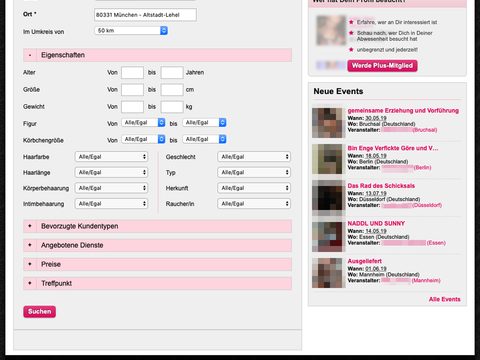View Alle Events link
This screenshot has width=480, height=360.
coord(444,299)
